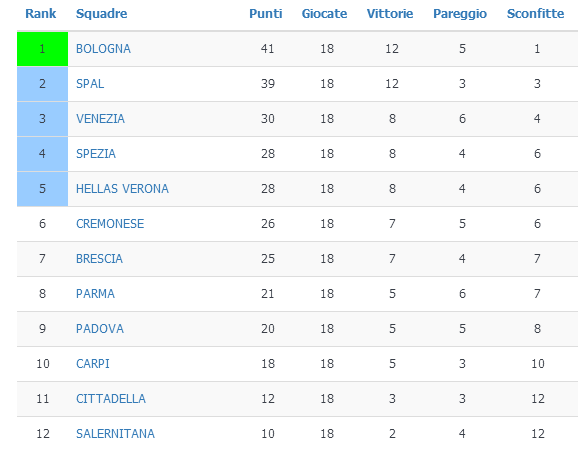578x456 pixels.
Task: Select the BRESCIA team link
Action: pos(99,259)
